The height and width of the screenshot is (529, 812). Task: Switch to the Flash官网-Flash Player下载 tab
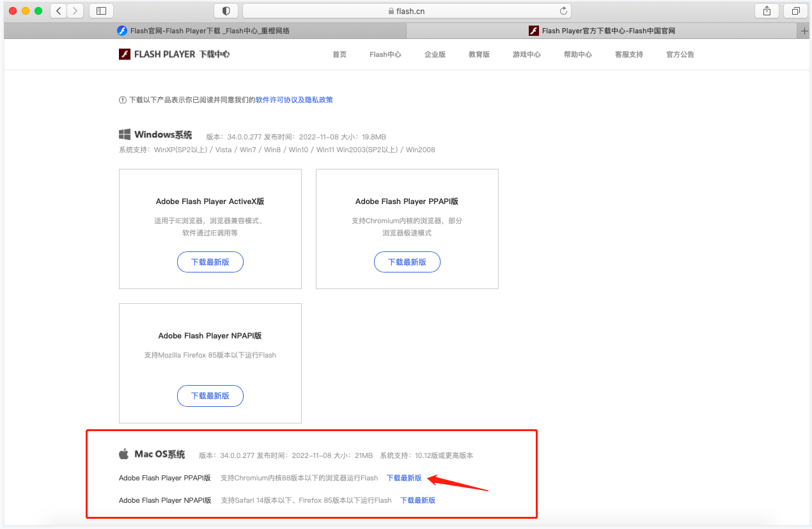205,31
